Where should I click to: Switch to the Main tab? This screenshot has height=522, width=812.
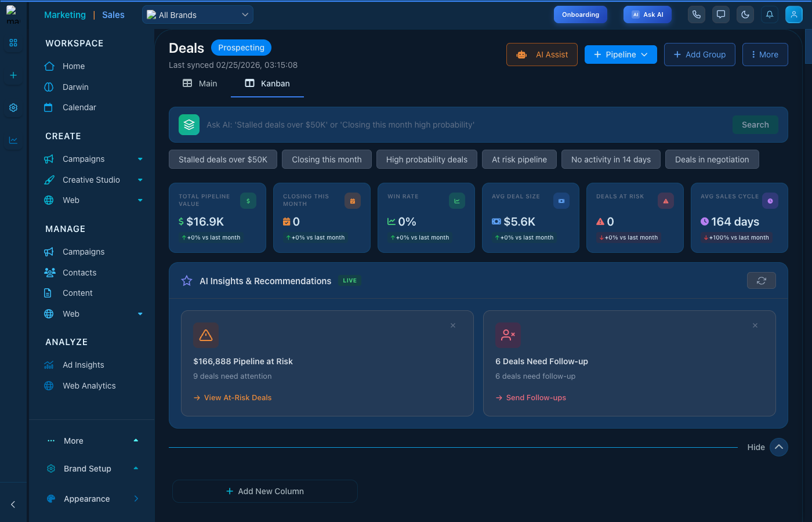200,84
